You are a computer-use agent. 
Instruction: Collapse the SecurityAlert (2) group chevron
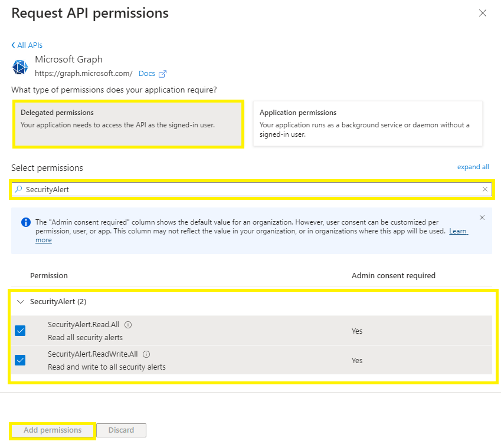[21, 302]
